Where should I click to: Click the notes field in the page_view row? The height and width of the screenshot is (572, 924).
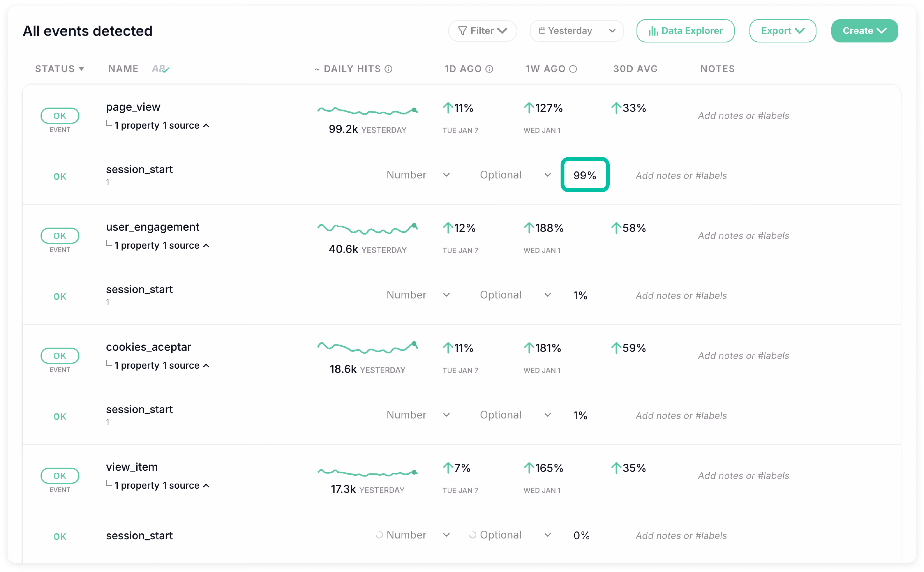(743, 116)
